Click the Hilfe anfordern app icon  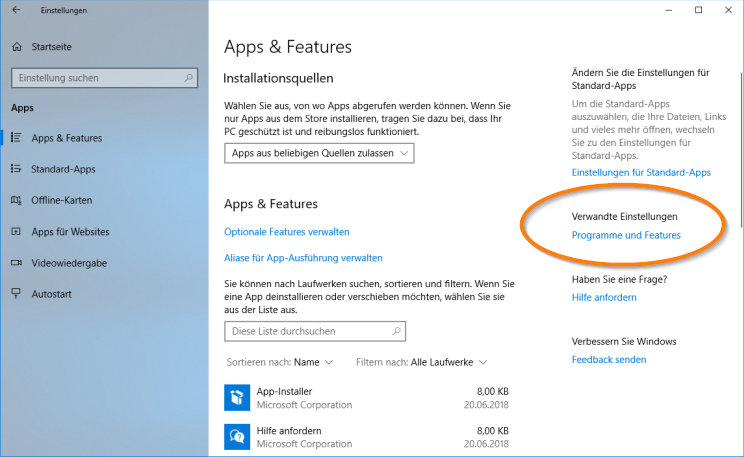[237, 437]
